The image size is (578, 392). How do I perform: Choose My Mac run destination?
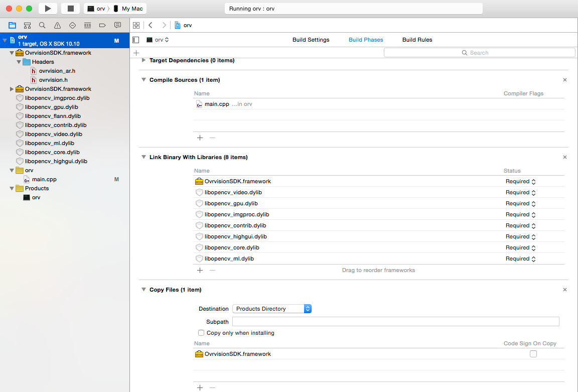coord(128,9)
